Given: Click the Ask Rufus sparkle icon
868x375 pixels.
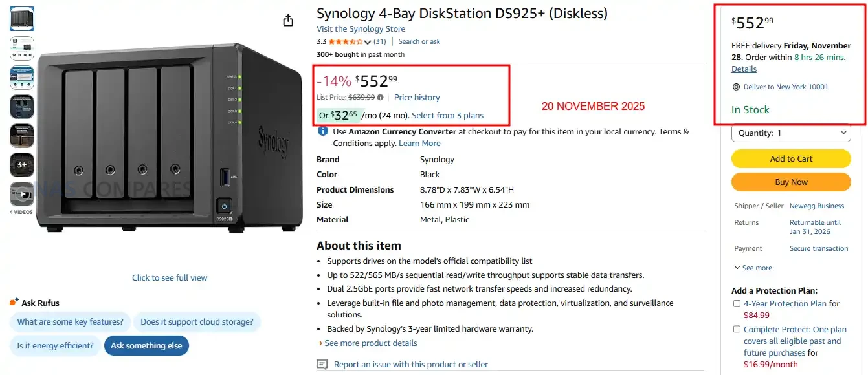Looking at the screenshot, I should point(14,302).
